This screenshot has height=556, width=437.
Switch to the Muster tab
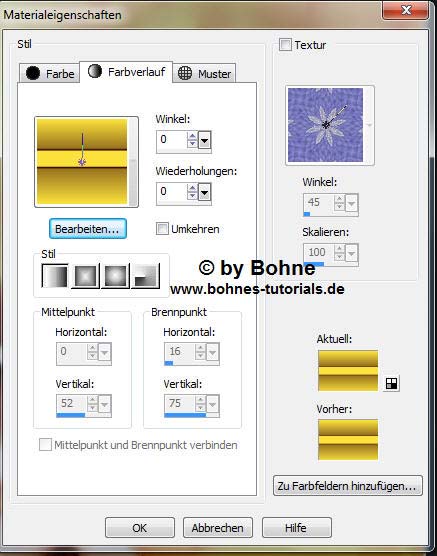click(x=204, y=73)
